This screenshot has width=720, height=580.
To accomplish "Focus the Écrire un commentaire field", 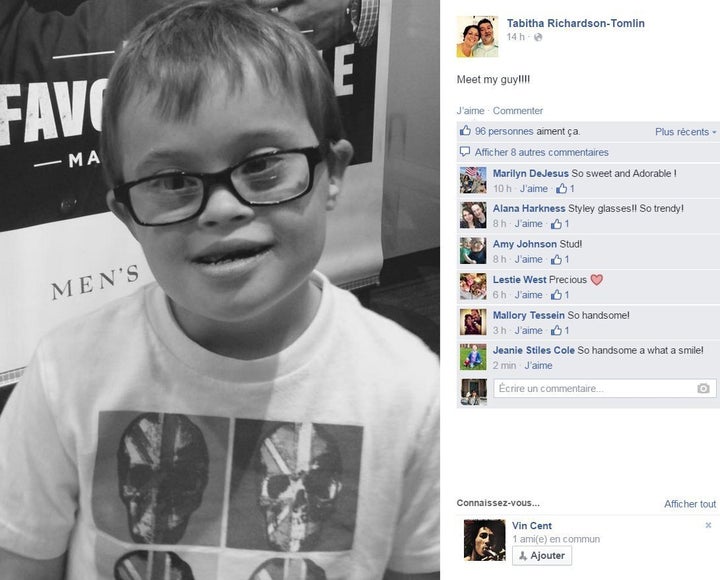I will click(x=605, y=389).
